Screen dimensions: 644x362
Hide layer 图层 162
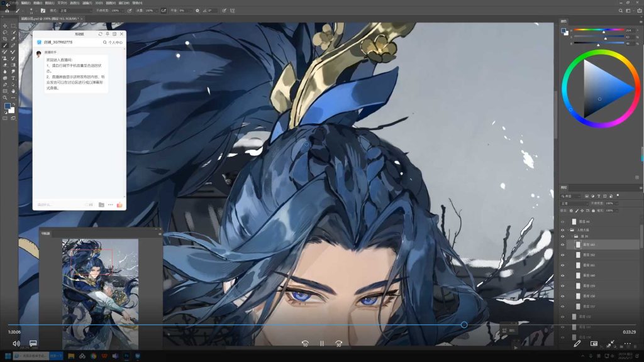[x=563, y=255]
